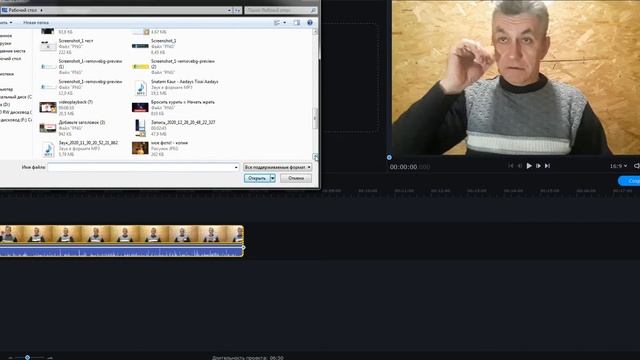Screen dimensions: 640x360
Task: Step back one frame in preview
Action: [x=520, y=166]
